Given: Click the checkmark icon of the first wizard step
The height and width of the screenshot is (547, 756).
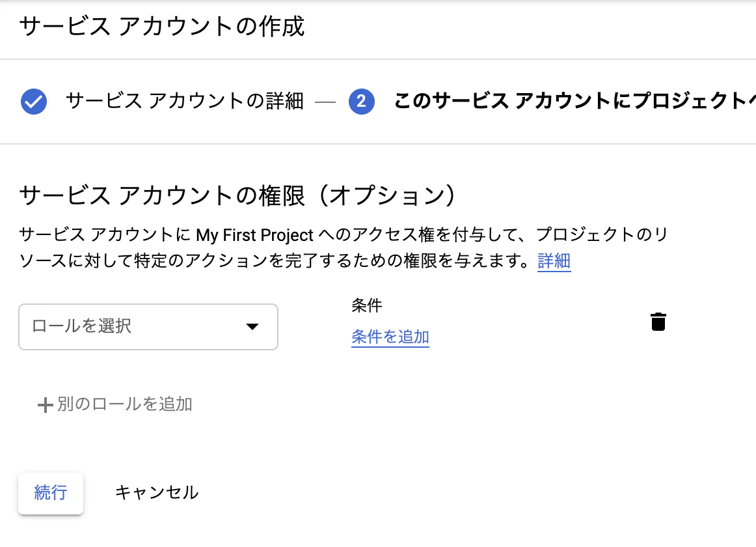Looking at the screenshot, I should coord(34,102).
